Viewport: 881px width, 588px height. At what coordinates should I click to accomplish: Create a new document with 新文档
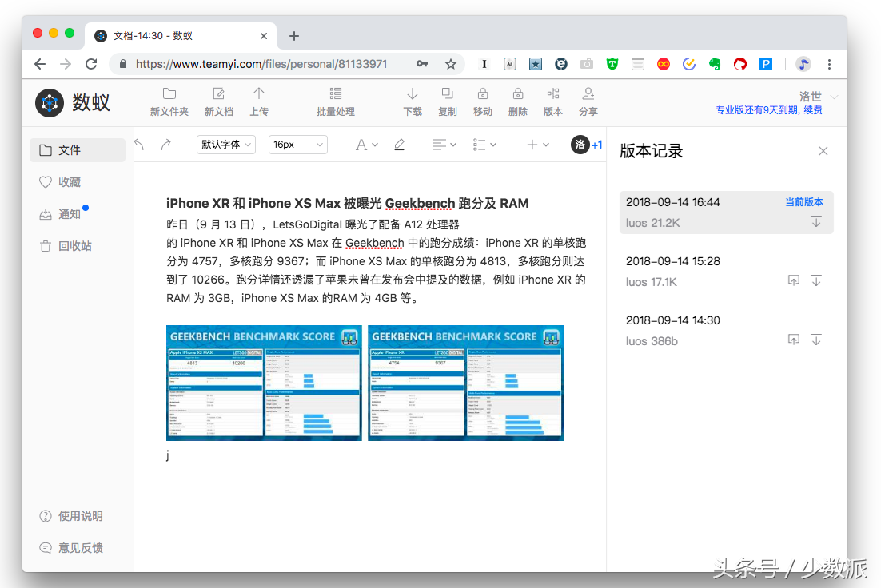(218, 101)
